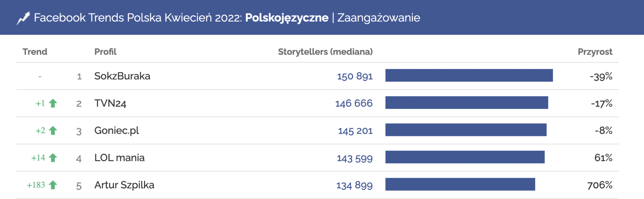Click the SokzBuraka storytellers bar
Image resolution: width=644 pixels, height=199 pixels.
pos(469,76)
